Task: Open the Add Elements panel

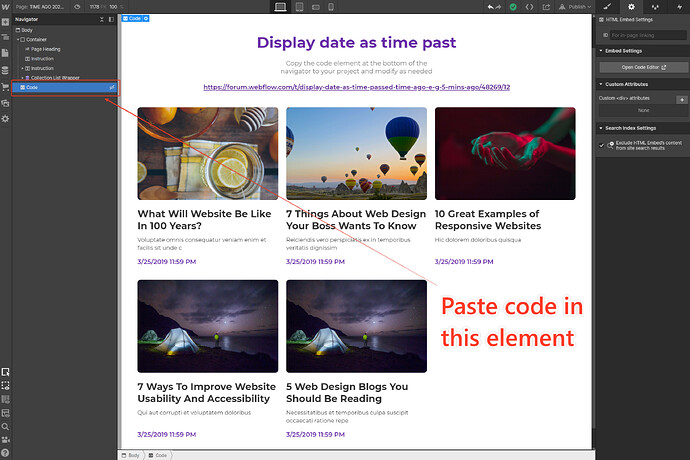Action: pyautogui.click(x=5, y=22)
